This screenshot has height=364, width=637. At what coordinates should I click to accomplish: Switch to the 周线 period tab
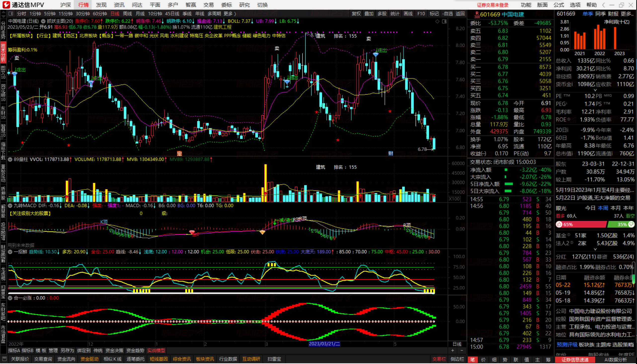[x=127, y=14]
